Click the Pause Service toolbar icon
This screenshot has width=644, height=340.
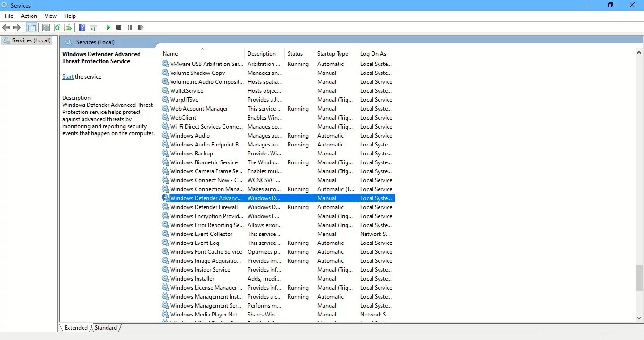click(130, 27)
